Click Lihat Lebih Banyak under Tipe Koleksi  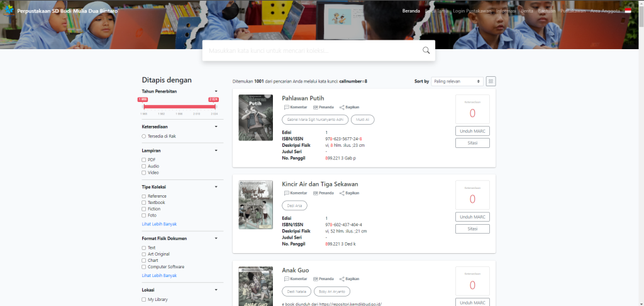159,224
